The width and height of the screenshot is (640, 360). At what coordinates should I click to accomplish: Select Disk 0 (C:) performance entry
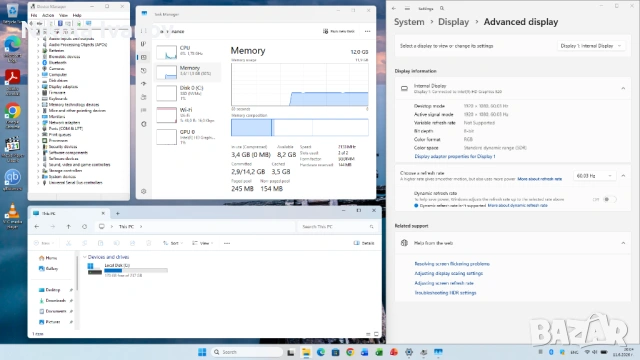click(188, 93)
